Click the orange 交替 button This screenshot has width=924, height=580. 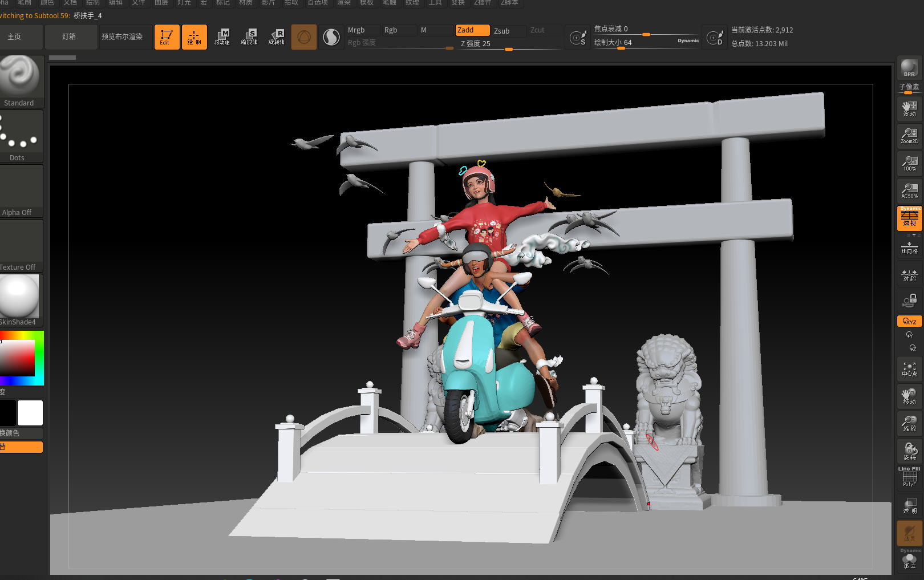coord(22,447)
